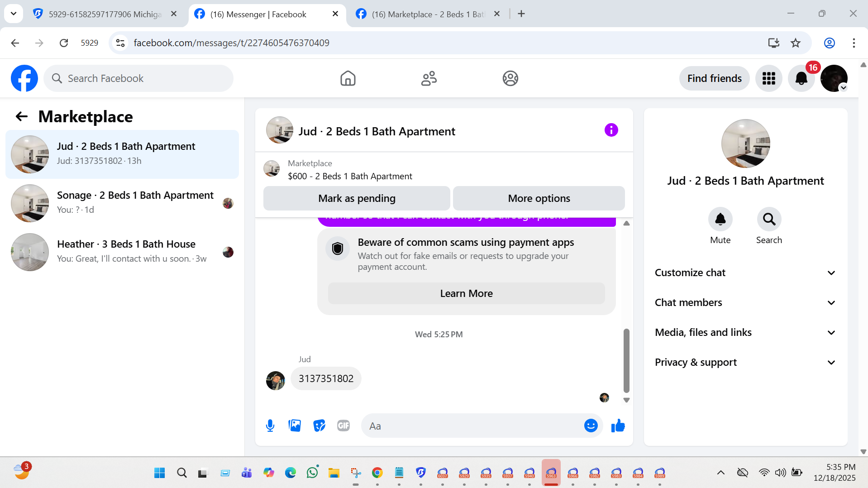Open Chrome profile icon

click(x=829, y=43)
